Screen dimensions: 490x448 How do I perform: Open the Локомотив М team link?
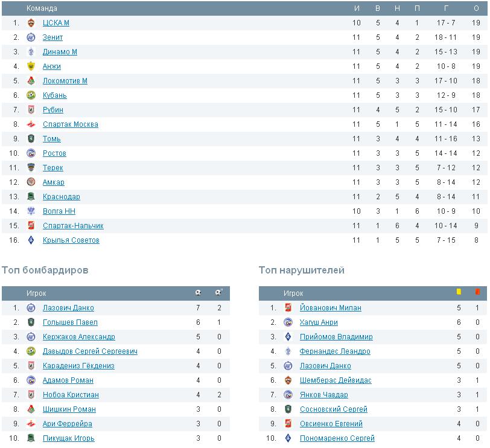click(x=65, y=81)
